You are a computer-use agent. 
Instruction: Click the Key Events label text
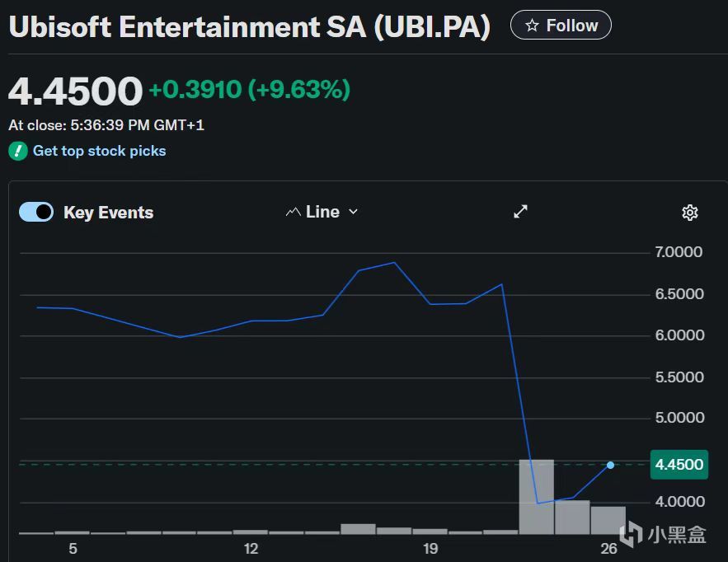pos(108,213)
